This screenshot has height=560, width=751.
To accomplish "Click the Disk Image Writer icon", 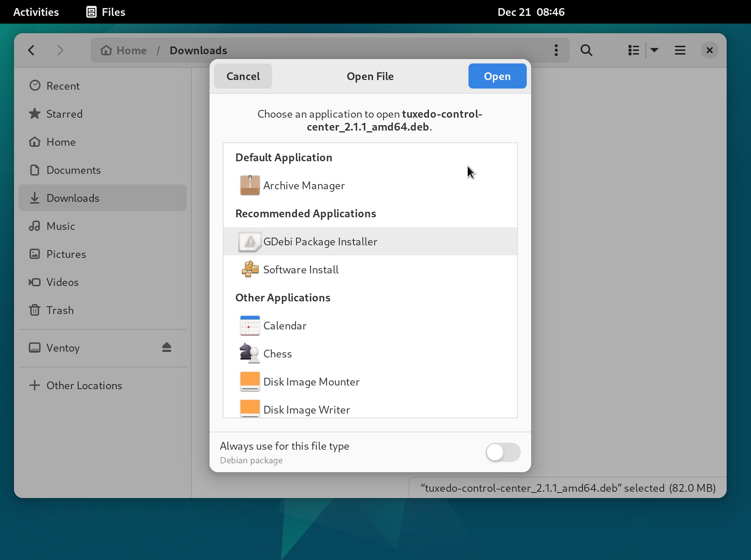I will 250,409.
